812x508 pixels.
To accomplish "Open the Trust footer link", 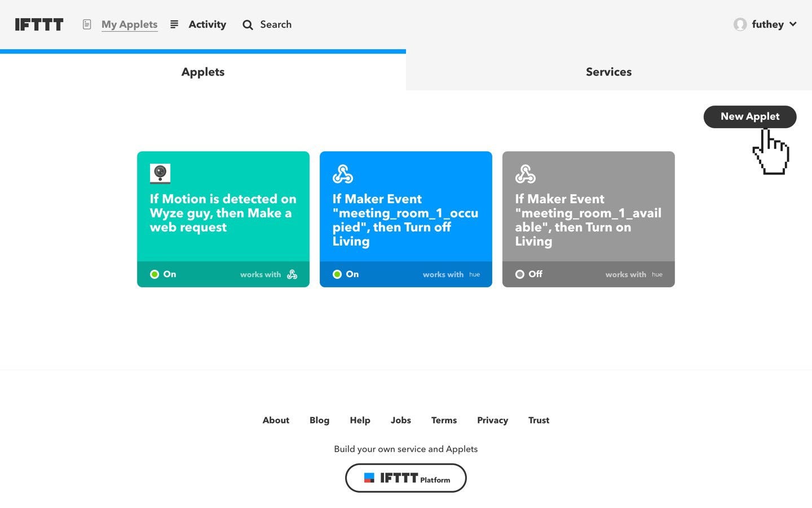I will coord(539,420).
